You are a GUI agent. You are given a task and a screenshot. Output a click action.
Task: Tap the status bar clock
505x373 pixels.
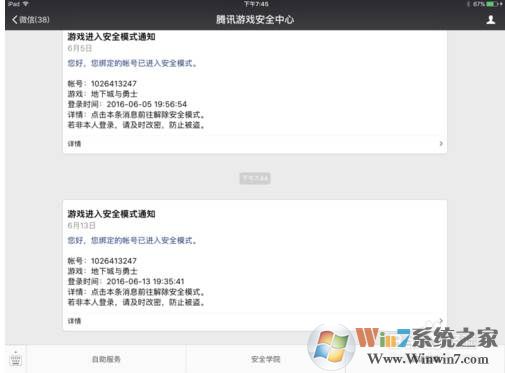click(x=256, y=4)
